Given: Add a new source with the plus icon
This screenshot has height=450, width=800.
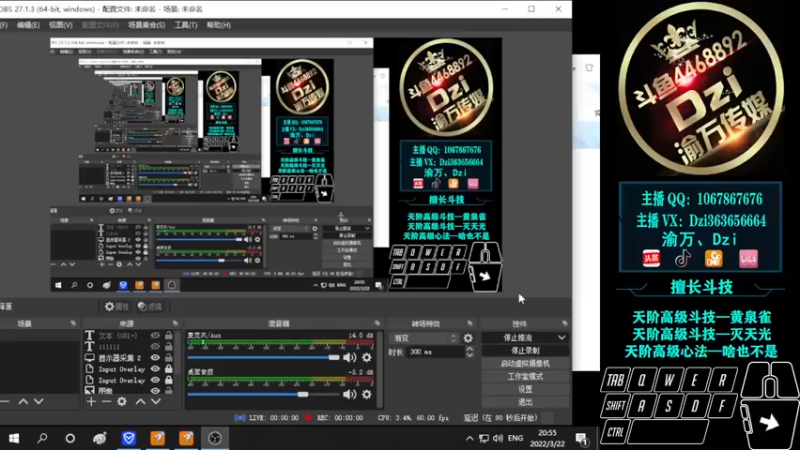Looking at the screenshot, I should tap(91, 402).
